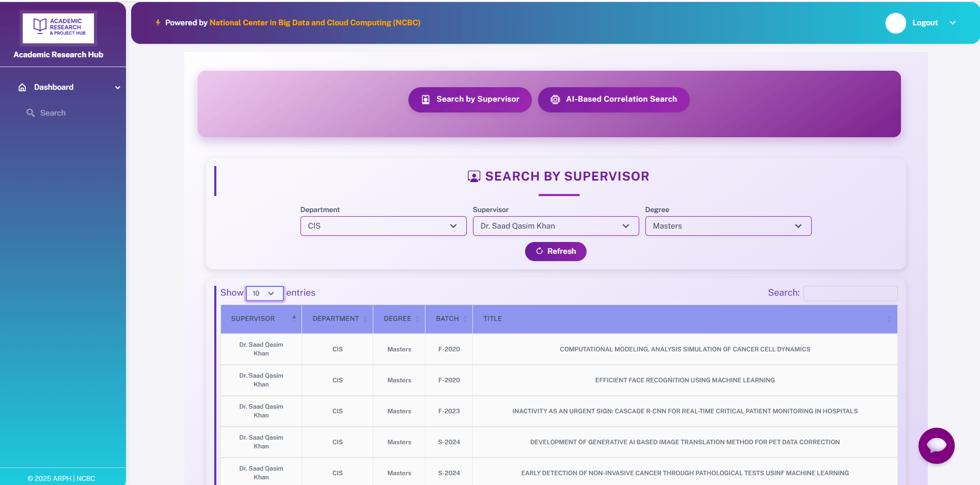Screen dimensions: 980x485
Task: Click the magnifier icon next to sidebar Search
Action: pyautogui.click(x=30, y=112)
